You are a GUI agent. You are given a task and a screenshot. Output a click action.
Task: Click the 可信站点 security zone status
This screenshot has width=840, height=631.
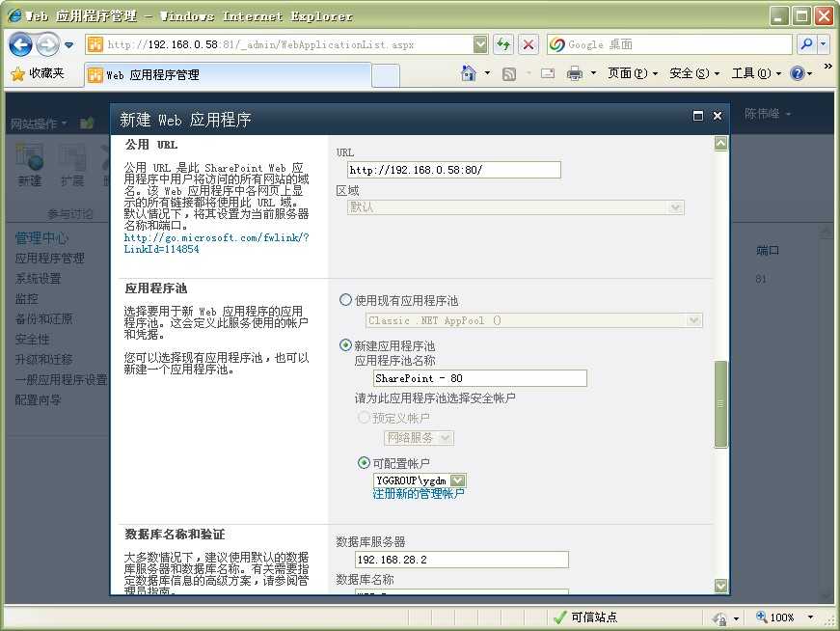pos(586,617)
